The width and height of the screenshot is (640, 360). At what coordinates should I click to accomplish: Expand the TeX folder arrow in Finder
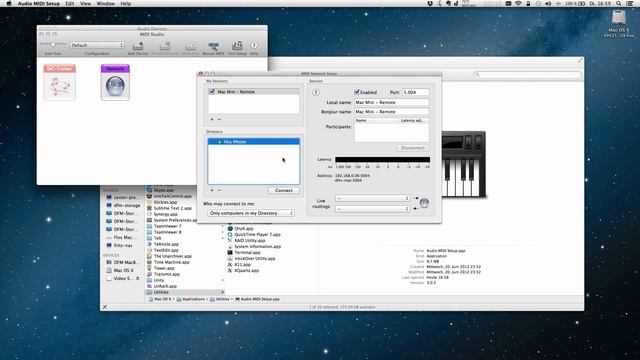(222, 238)
